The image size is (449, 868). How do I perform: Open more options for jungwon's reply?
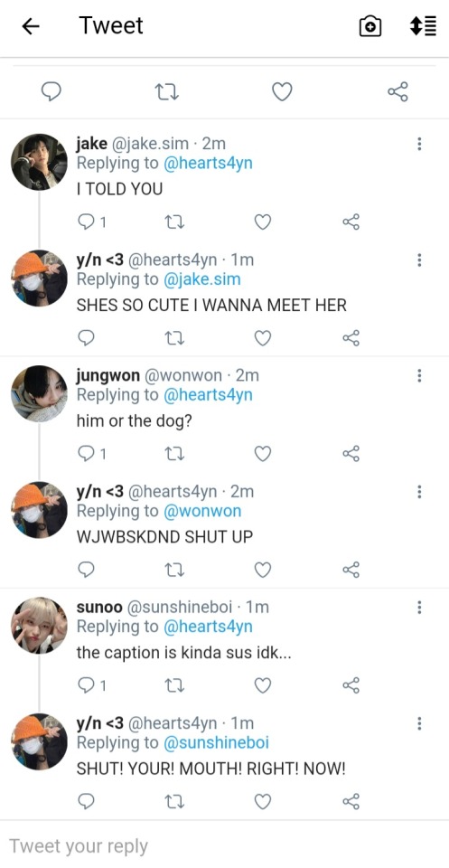click(x=420, y=376)
